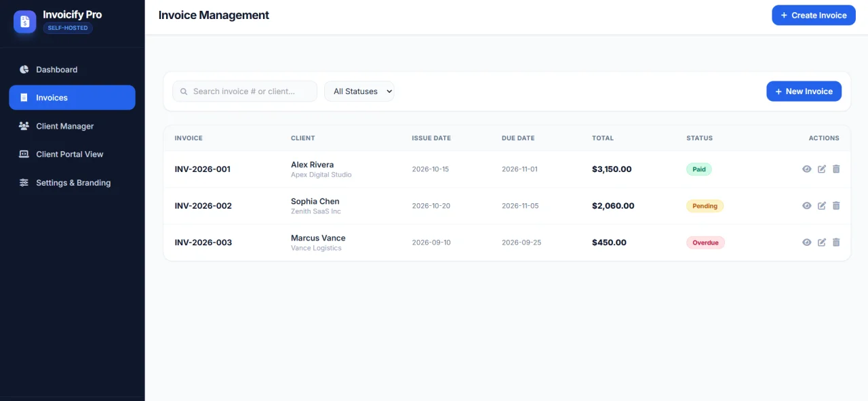868x401 pixels.
Task: Click the Invoicify Pro logo icon
Action: pos(25,22)
